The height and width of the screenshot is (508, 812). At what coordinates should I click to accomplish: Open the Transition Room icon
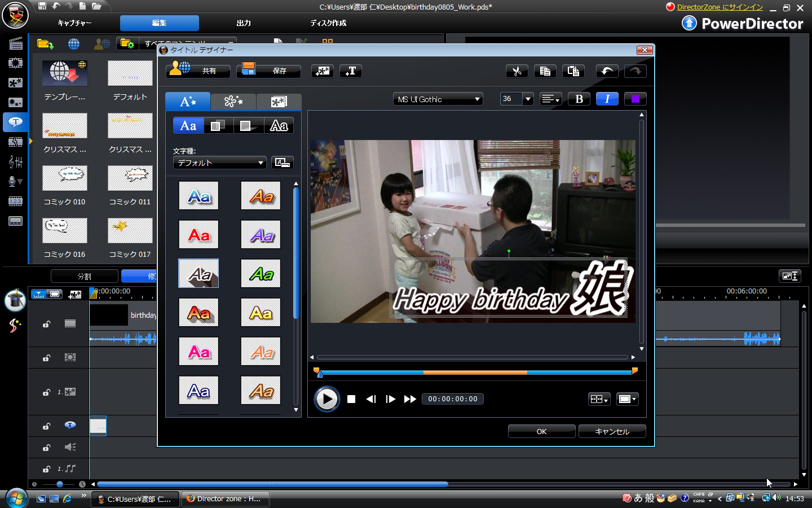click(15, 142)
